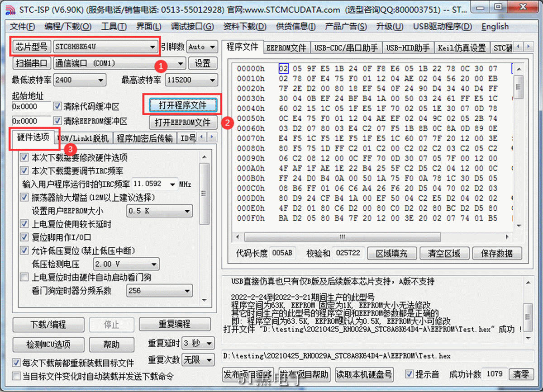Viewport: 543px width, 392px height.
Task: Open 工具(T) menu
Action: click(114, 27)
